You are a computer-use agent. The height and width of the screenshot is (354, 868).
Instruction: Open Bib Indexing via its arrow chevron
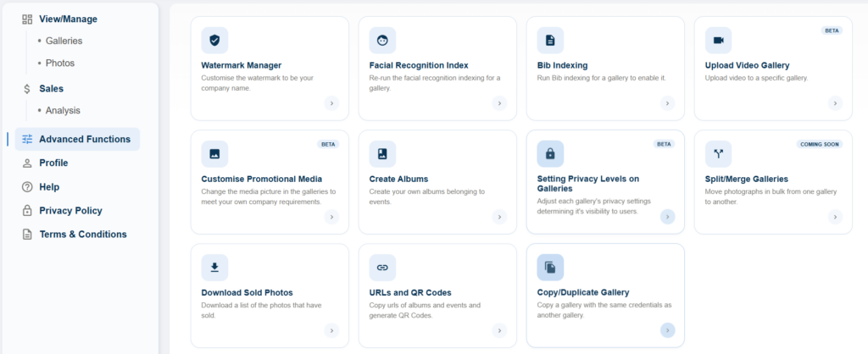668,102
